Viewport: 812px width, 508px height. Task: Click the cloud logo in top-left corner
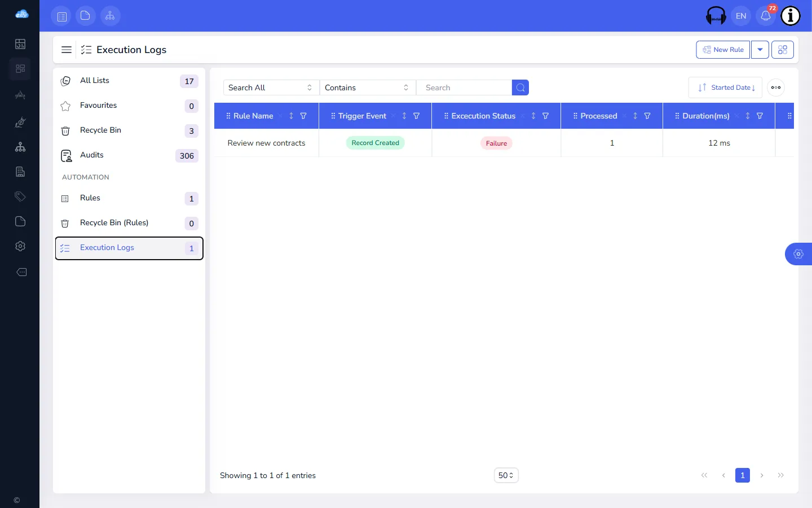[21, 14]
